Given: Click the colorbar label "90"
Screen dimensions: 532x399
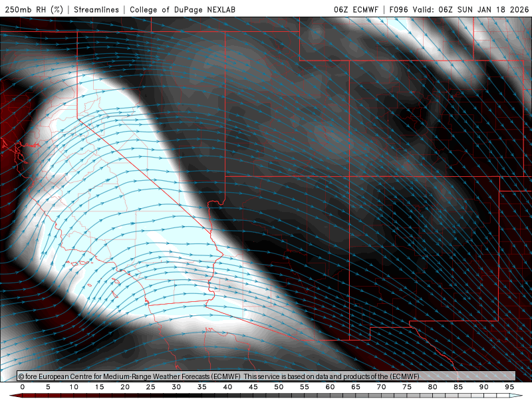Looking at the screenshot, I should (483, 387).
